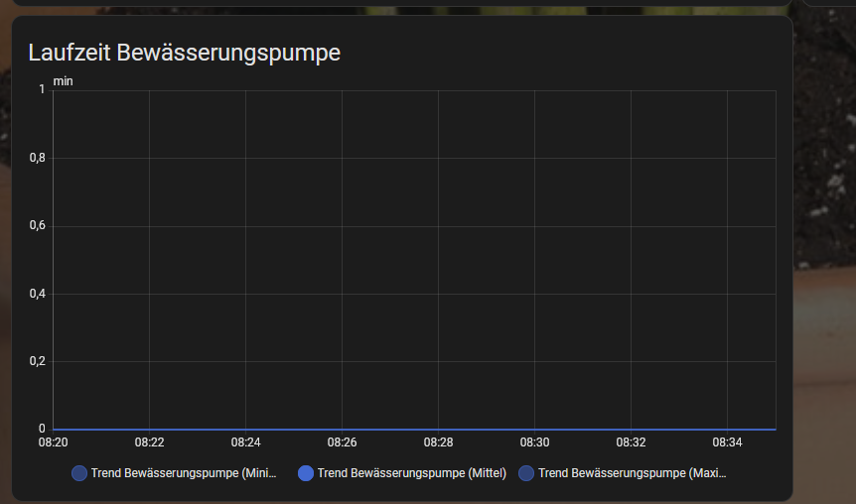Click the 0,4 y-axis value
856x504 pixels.
37,294
